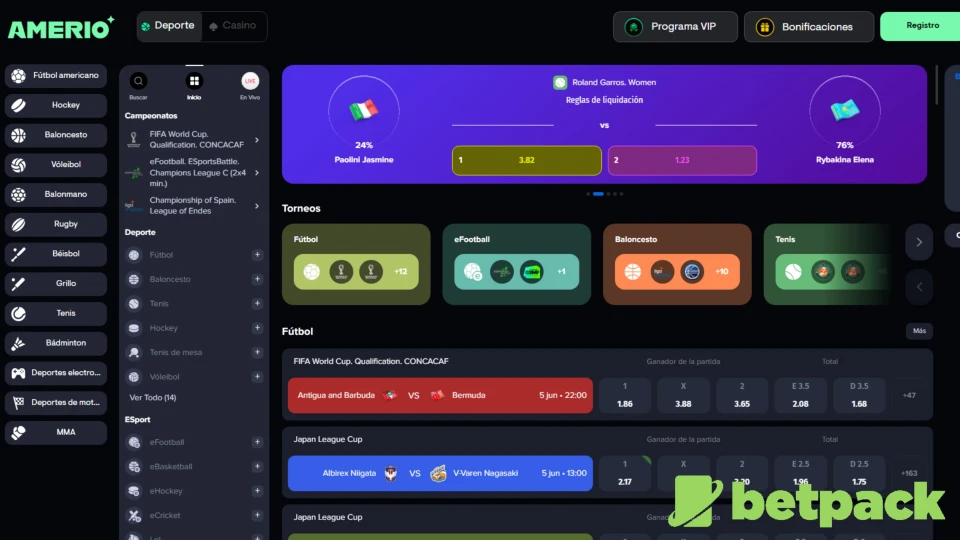Click the Deportes electrónicos gamepad icon
960x540 pixels.
click(19, 373)
